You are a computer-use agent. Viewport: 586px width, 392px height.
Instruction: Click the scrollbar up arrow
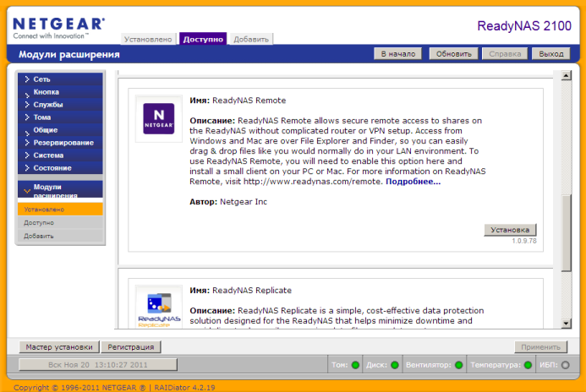click(x=567, y=75)
